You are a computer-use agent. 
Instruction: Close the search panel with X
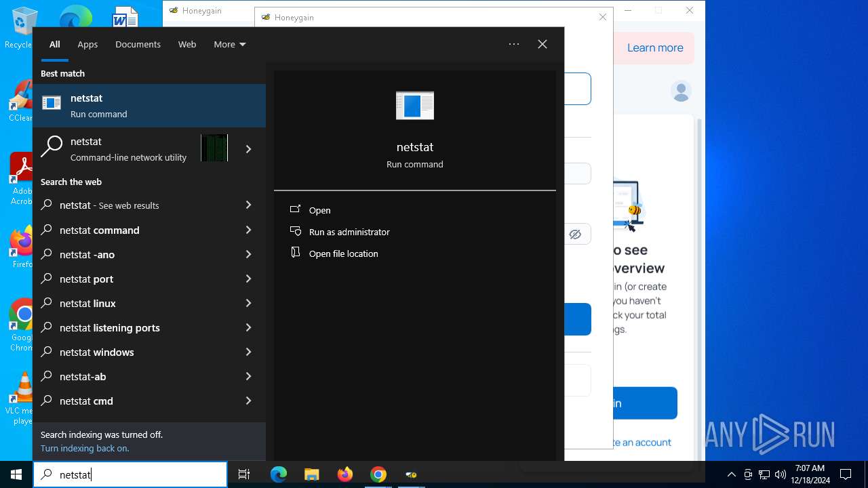(x=542, y=45)
